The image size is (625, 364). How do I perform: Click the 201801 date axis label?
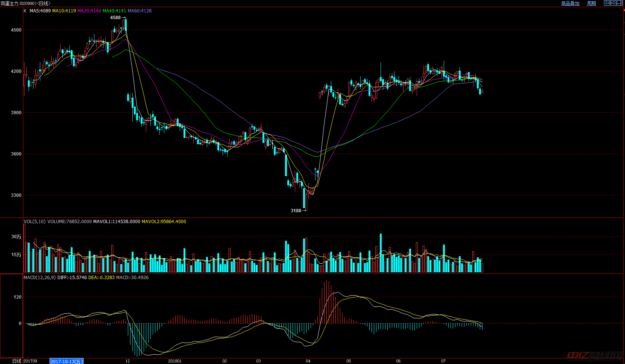[x=175, y=361]
